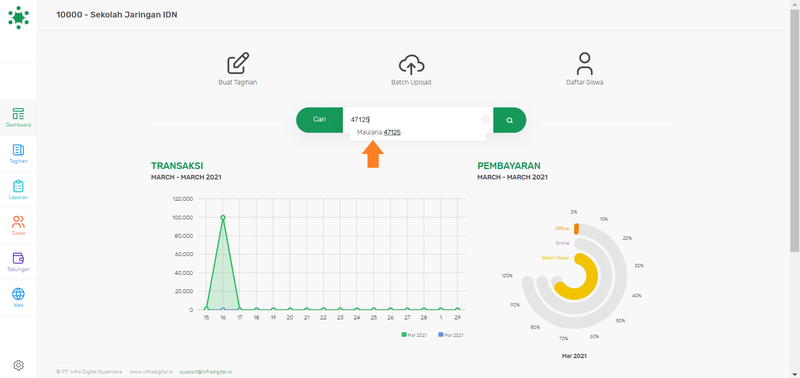Click the Buat Tagihan pencil icon
The width and height of the screenshot is (800, 378).
point(238,63)
